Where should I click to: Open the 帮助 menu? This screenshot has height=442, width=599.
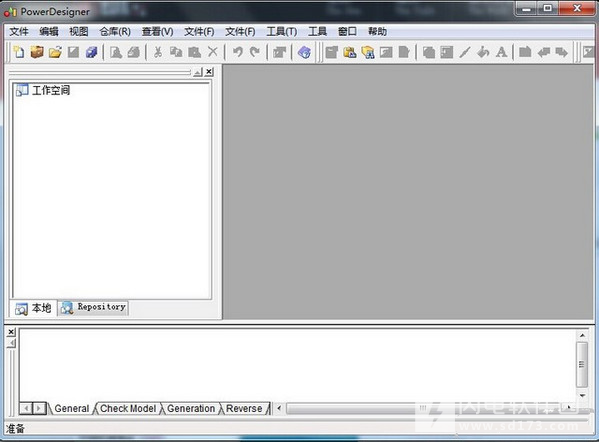[x=377, y=31]
